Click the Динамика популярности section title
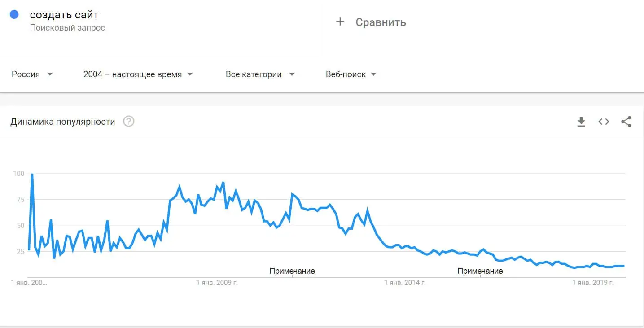This screenshot has width=644, height=328. click(x=63, y=121)
